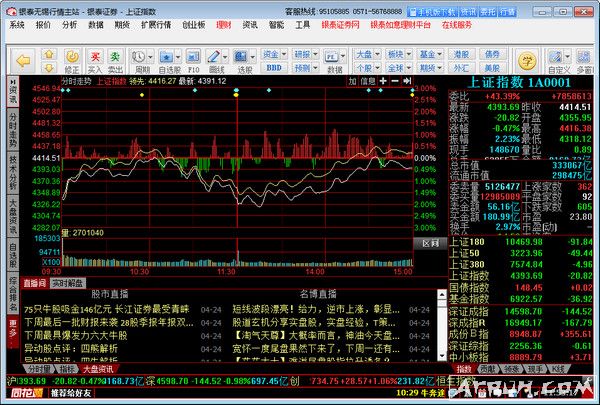
Task: Click the 区间 button below chart
Action: [429, 243]
